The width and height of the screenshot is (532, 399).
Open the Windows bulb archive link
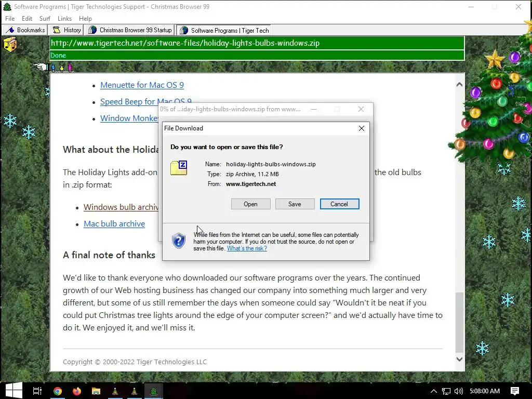[121, 207]
